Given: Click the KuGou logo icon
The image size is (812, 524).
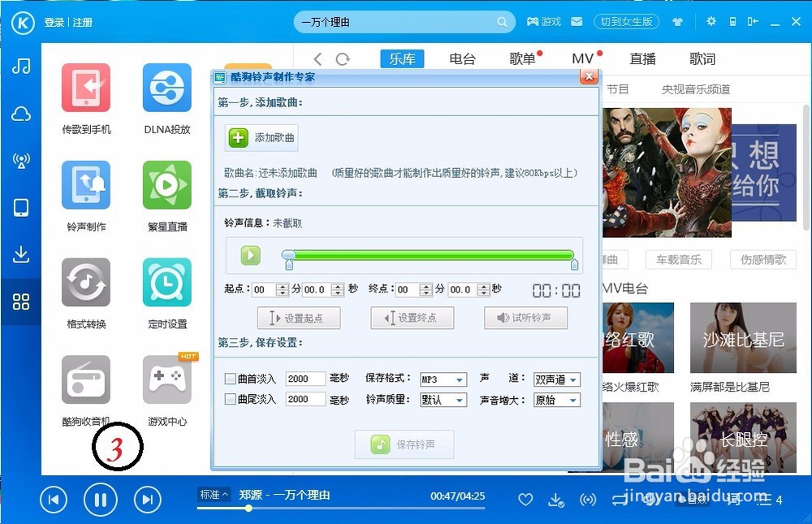Looking at the screenshot, I should pyautogui.click(x=23, y=22).
